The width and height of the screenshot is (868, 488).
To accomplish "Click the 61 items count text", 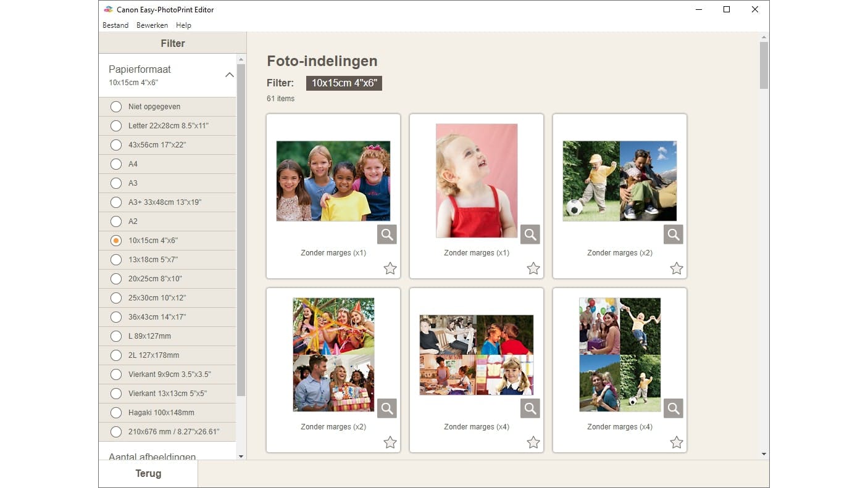I will click(280, 99).
